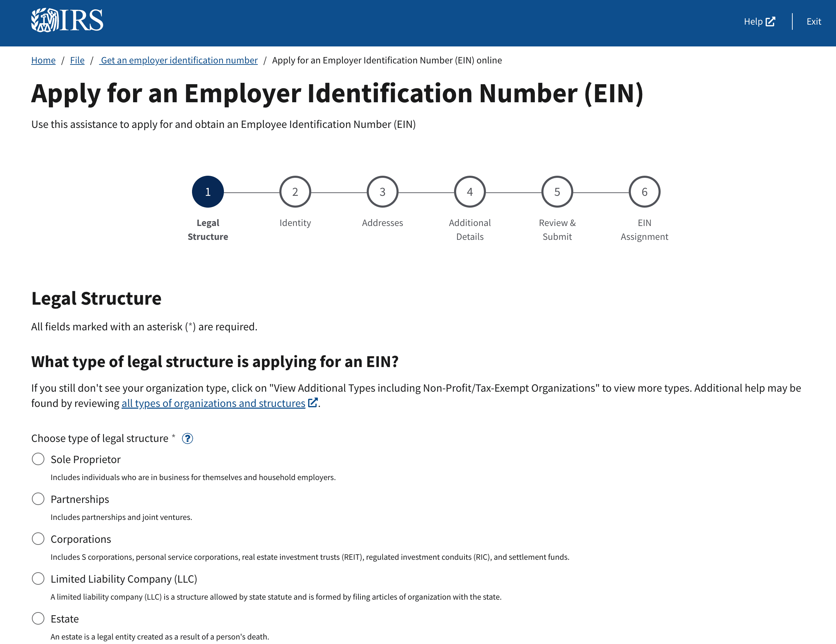This screenshot has width=836, height=644.
Task: Select the Sole Proprietor radio button
Action: [x=38, y=459]
